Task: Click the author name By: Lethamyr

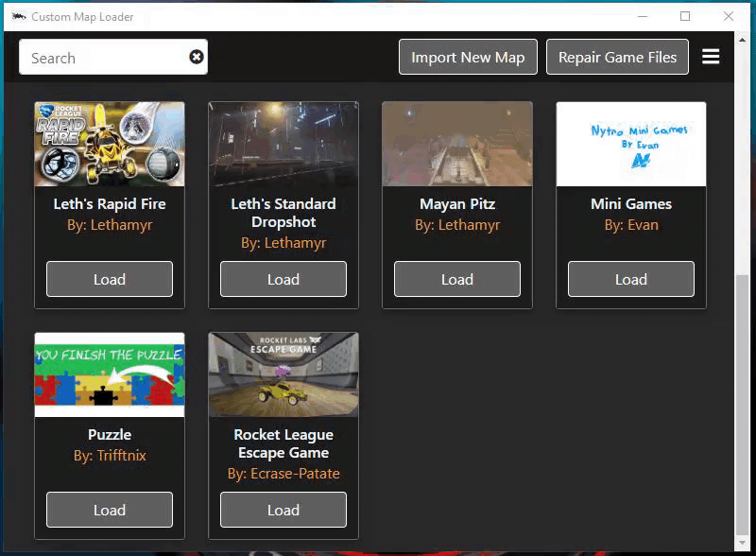Action: click(109, 224)
